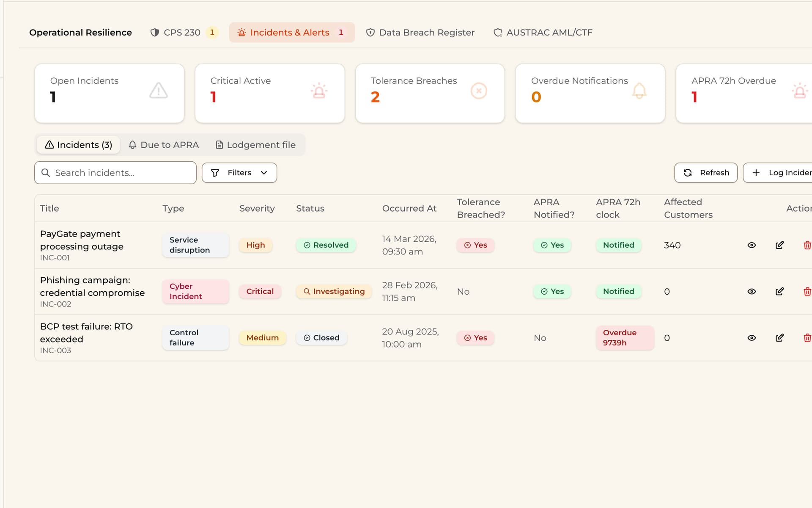The height and width of the screenshot is (508, 812).
Task: Click the High severity badge
Action: coord(256,245)
